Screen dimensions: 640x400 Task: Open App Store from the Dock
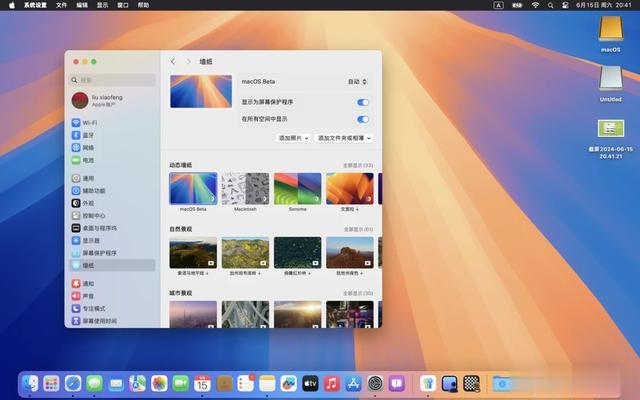coord(353,383)
